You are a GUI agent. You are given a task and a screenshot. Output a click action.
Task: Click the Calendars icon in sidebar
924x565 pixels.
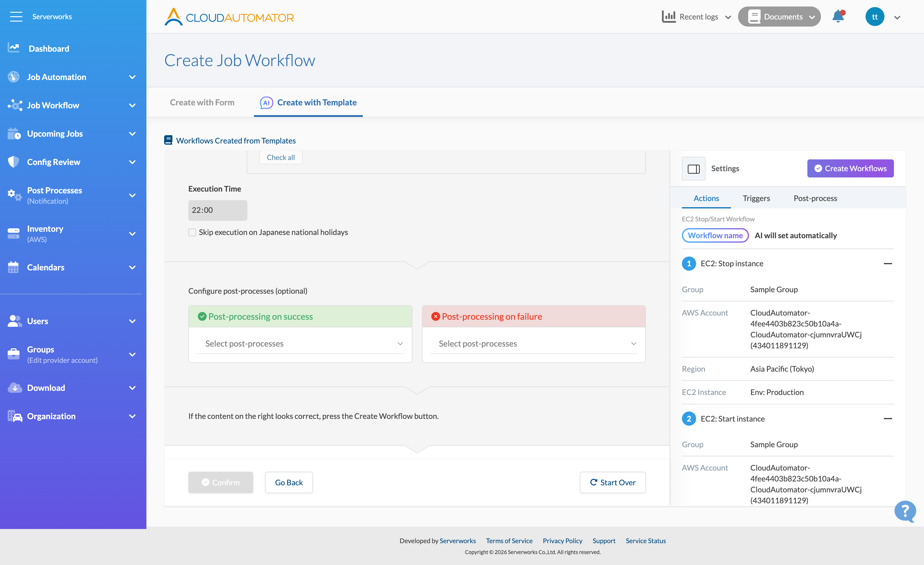pyautogui.click(x=13, y=267)
